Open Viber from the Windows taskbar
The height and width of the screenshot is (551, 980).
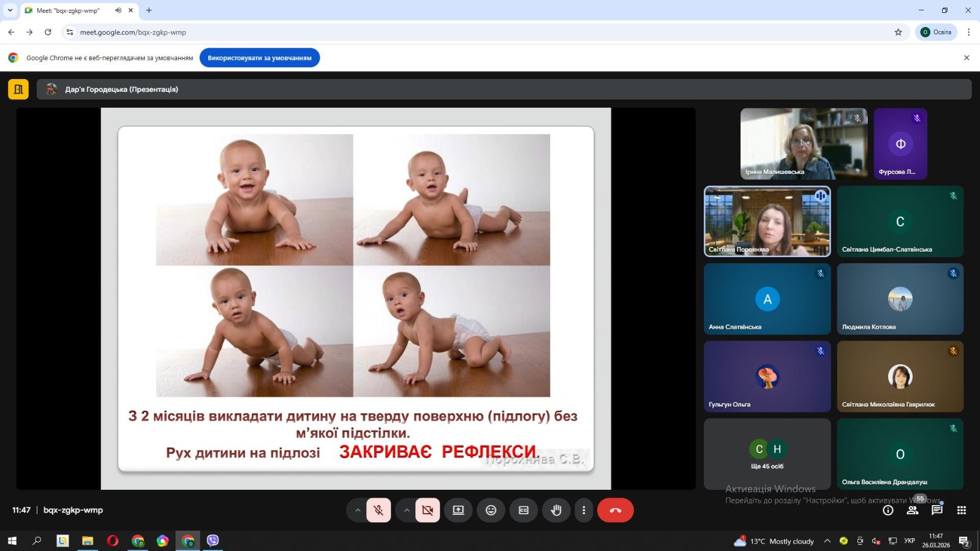click(213, 540)
